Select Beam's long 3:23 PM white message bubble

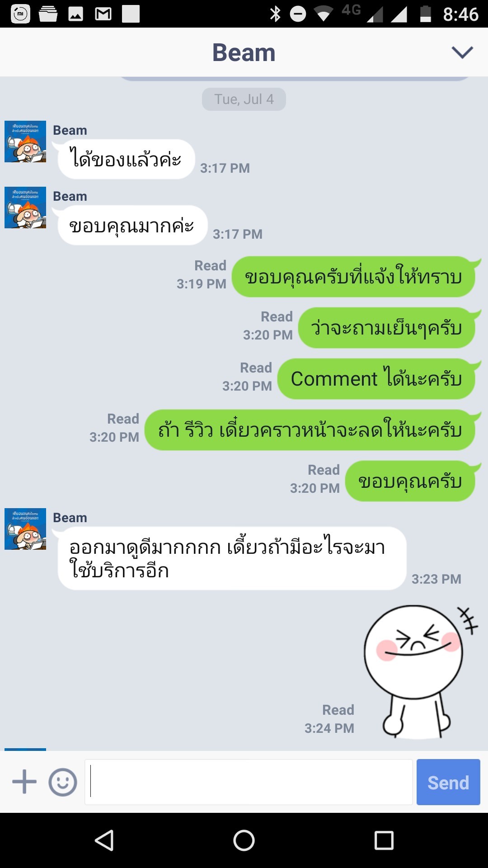[x=232, y=558]
